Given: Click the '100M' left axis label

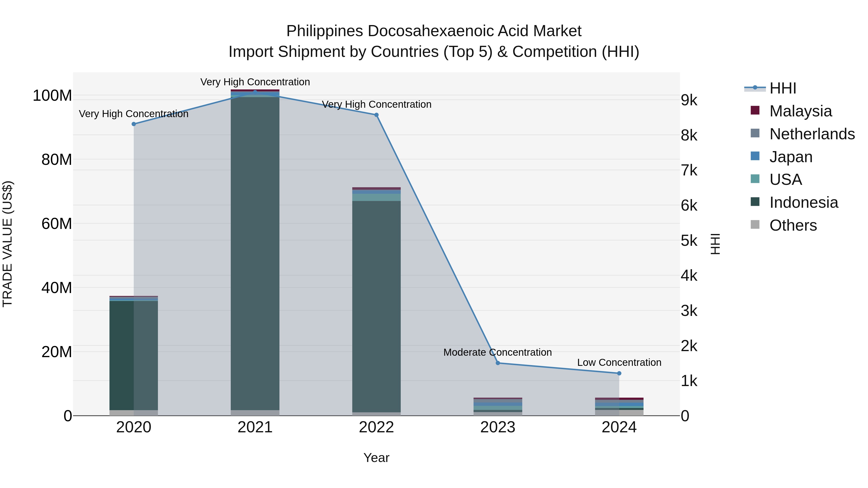Looking at the screenshot, I should [x=52, y=95].
